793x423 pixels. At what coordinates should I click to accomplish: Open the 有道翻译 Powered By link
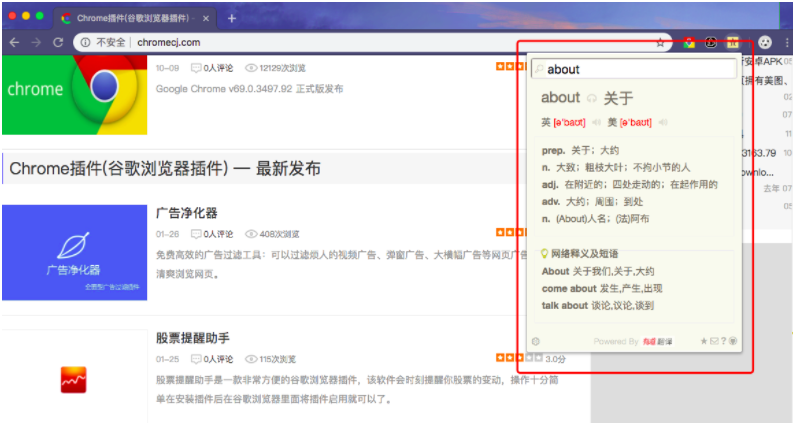(x=657, y=342)
